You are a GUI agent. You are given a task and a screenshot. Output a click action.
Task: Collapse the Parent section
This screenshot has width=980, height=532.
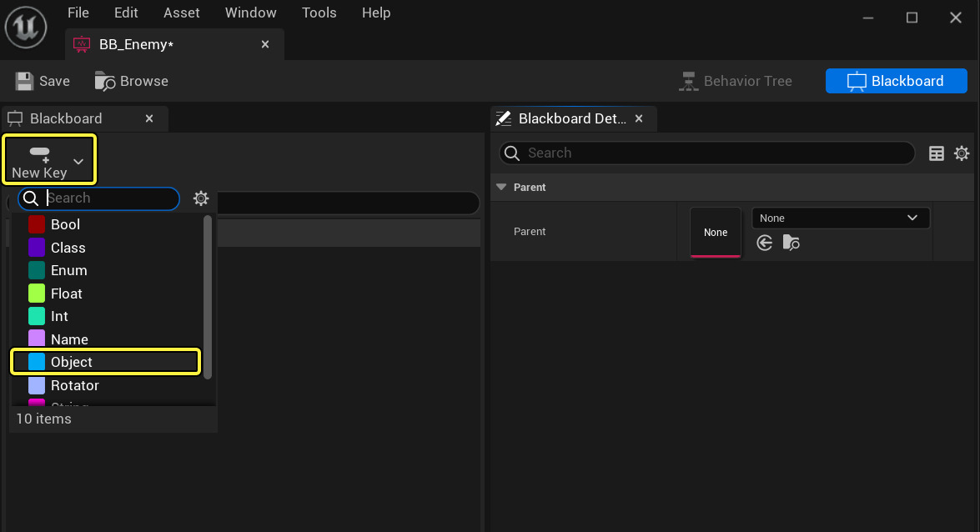click(501, 187)
